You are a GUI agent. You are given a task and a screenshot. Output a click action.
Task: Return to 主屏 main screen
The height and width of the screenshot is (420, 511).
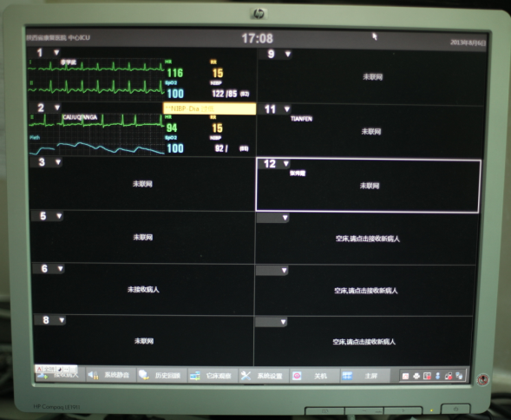point(365,376)
